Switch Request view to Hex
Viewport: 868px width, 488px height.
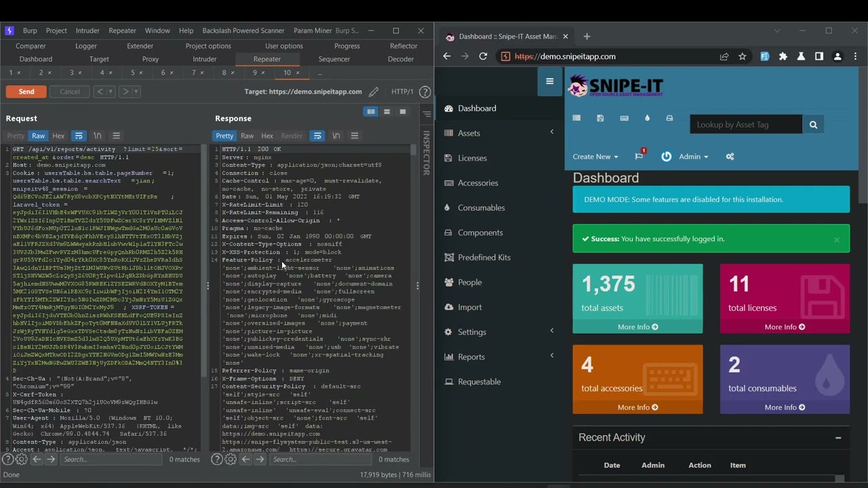[x=58, y=136]
